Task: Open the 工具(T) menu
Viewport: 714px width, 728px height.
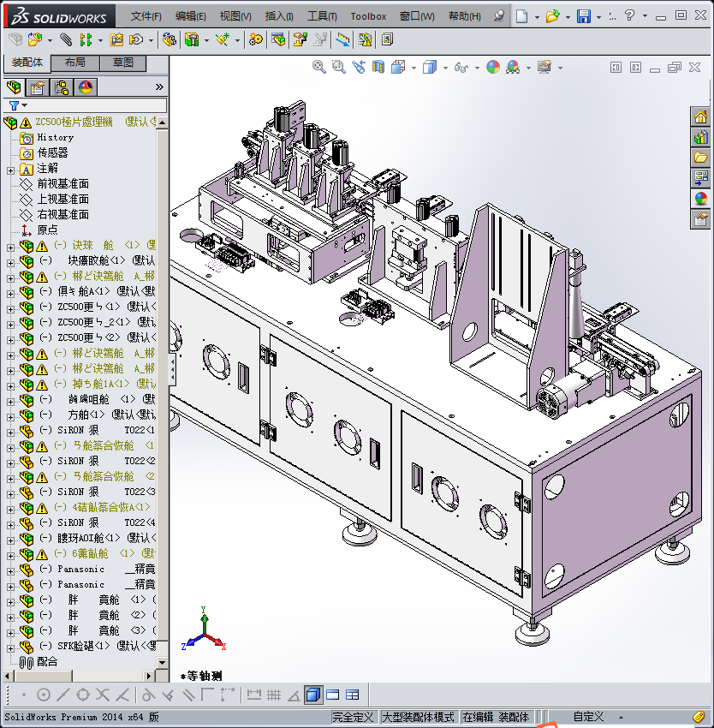Action: click(x=322, y=16)
